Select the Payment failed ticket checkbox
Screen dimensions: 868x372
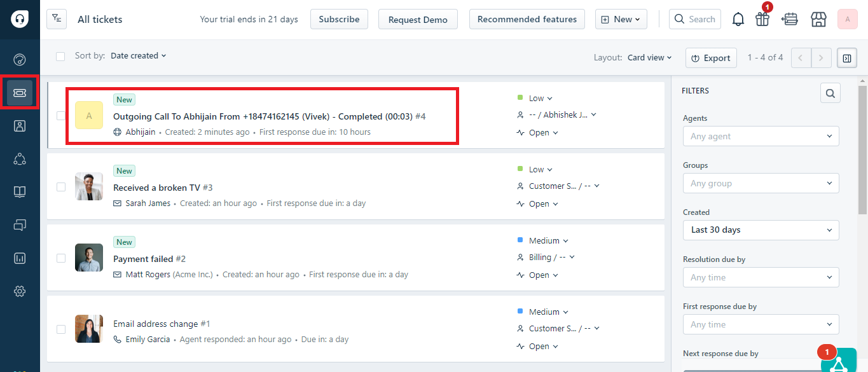click(61, 258)
